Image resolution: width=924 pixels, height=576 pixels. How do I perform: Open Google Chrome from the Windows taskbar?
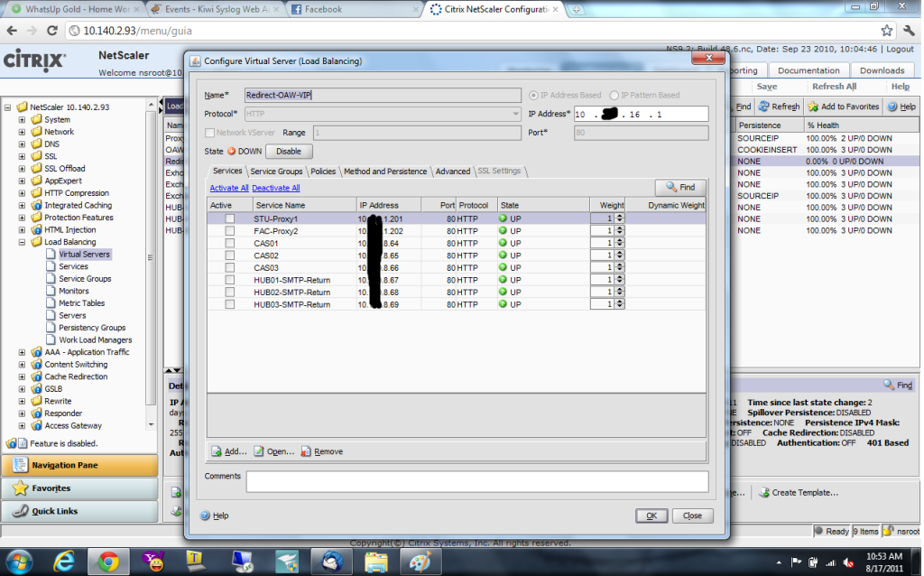click(108, 562)
